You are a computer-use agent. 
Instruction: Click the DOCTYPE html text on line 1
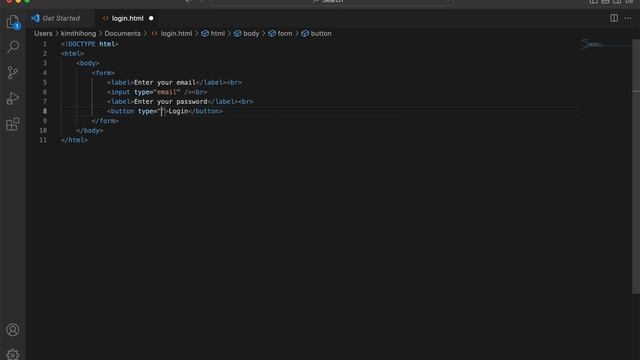(89, 44)
